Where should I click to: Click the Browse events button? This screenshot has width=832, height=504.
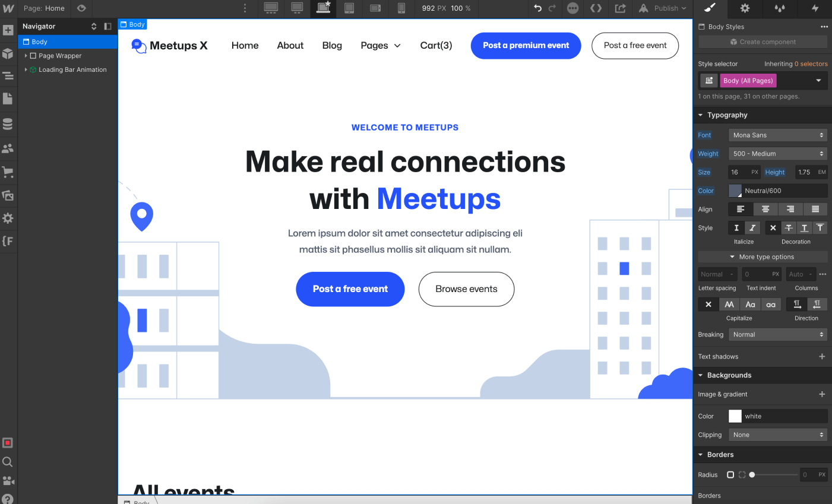pos(466,289)
